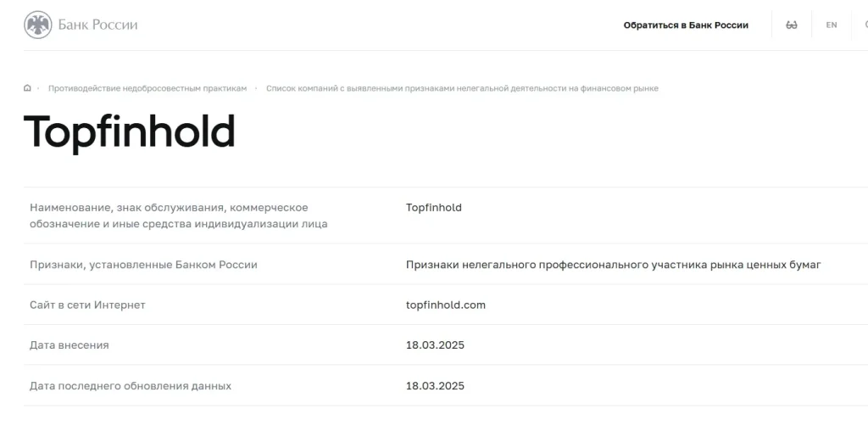Click "Признаки нелегального профессионального участника" text
The width and height of the screenshot is (868, 448).
614,265
